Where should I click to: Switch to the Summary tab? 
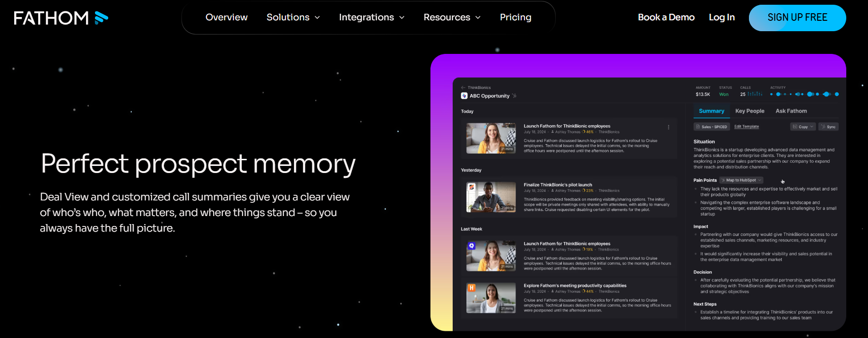[x=711, y=111]
